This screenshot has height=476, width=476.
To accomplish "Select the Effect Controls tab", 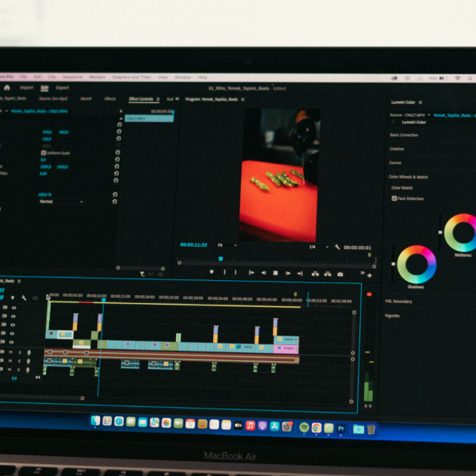I will point(141,99).
